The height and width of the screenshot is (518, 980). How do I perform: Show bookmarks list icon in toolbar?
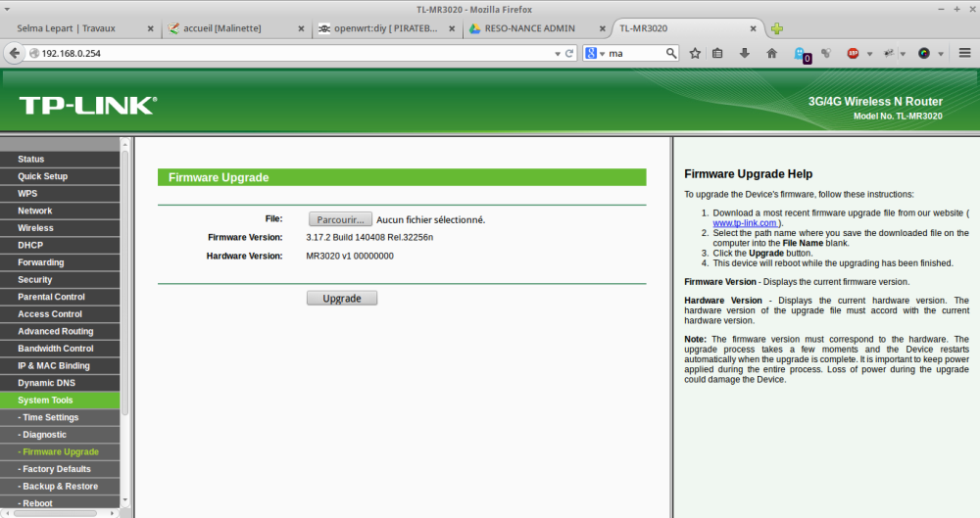pos(717,54)
